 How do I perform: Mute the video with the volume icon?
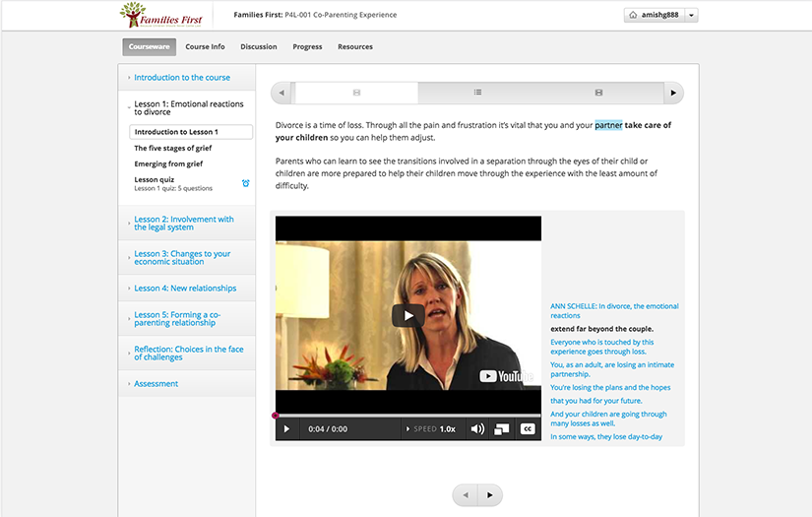click(x=477, y=429)
